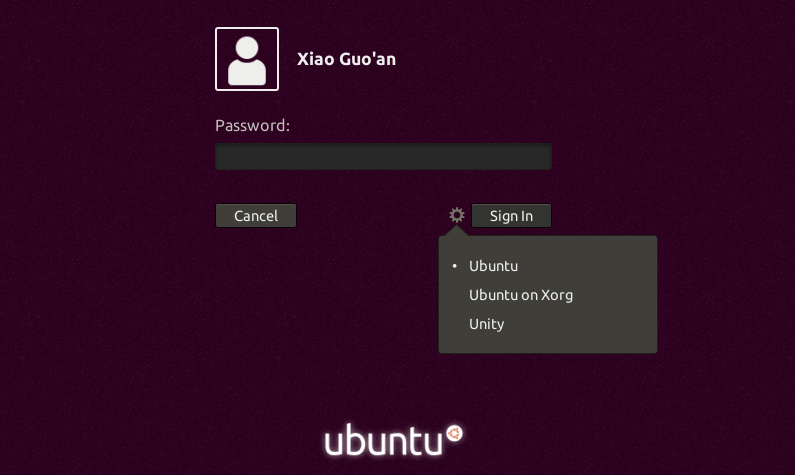The height and width of the screenshot is (475, 795).
Task: Click the ubuntu wordmark at bottom
Action: click(x=384, y=441)
